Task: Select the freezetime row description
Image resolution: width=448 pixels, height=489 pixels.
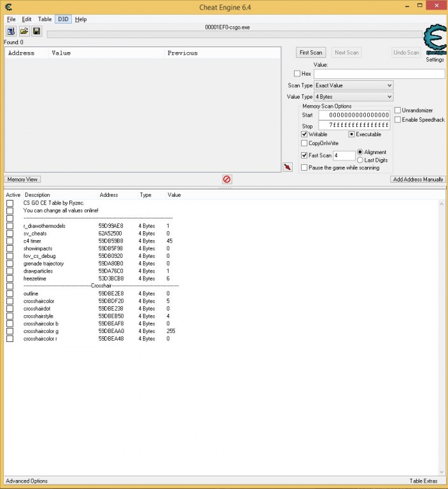Action: pyautogui.click(x=35, y=278)
